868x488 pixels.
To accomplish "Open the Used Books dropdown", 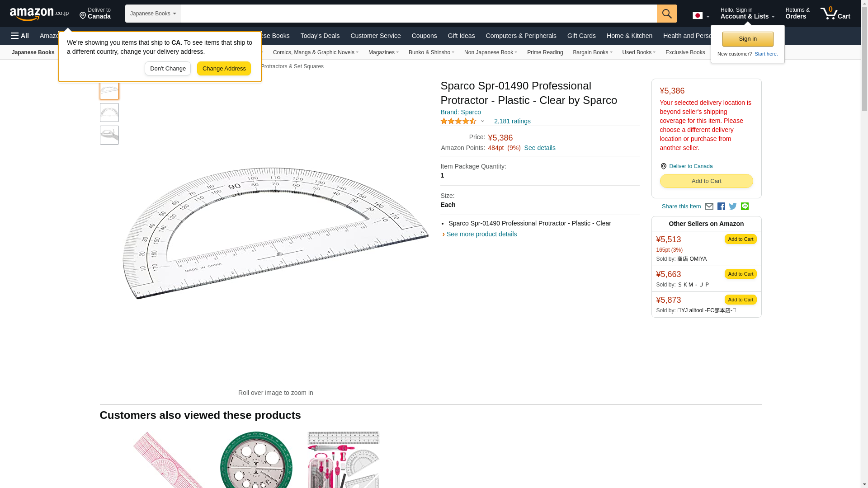I will pos(638,52).
